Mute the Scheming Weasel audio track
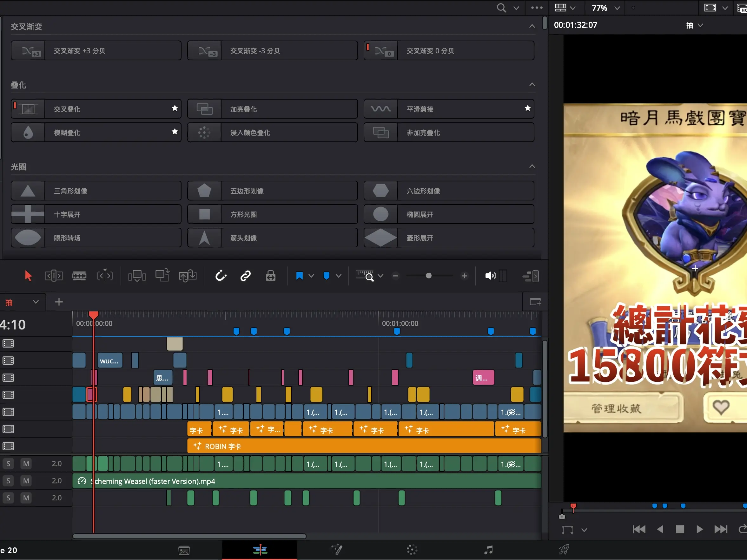Viewport: 747px width, 560px height. [x=26, y=481]
